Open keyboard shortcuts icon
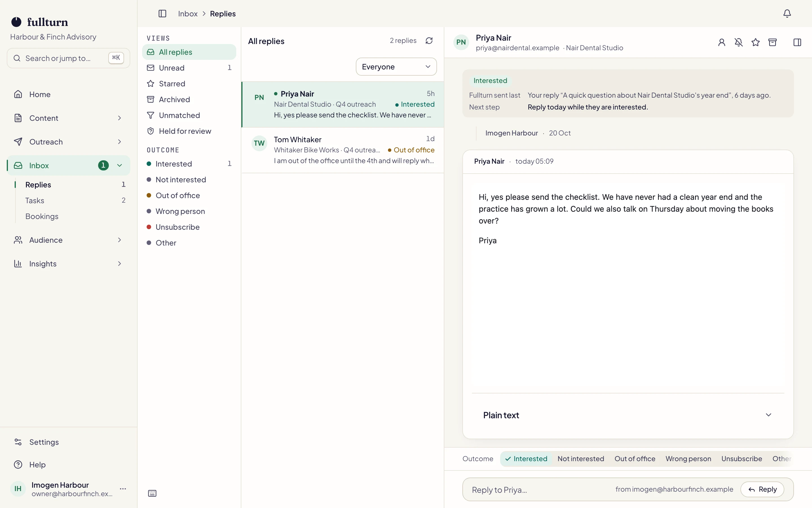Viewport: 812px width, 508px height. [x=152, y=493]
